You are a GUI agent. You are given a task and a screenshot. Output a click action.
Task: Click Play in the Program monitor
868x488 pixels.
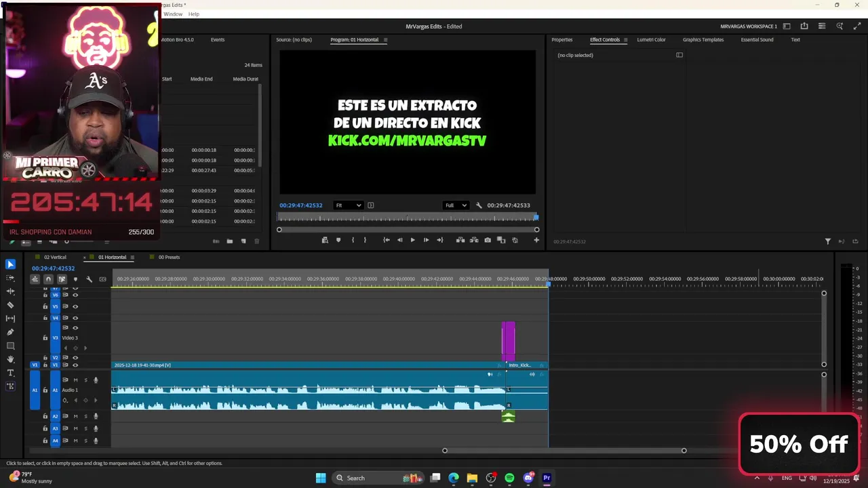pyautogui.click(x=412, y=240)
